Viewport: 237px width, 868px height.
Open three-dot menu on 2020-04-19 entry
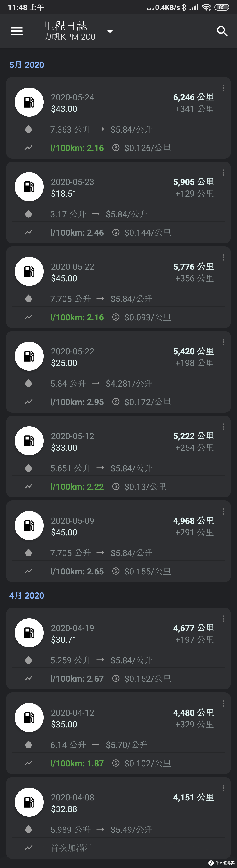[224, 619]
